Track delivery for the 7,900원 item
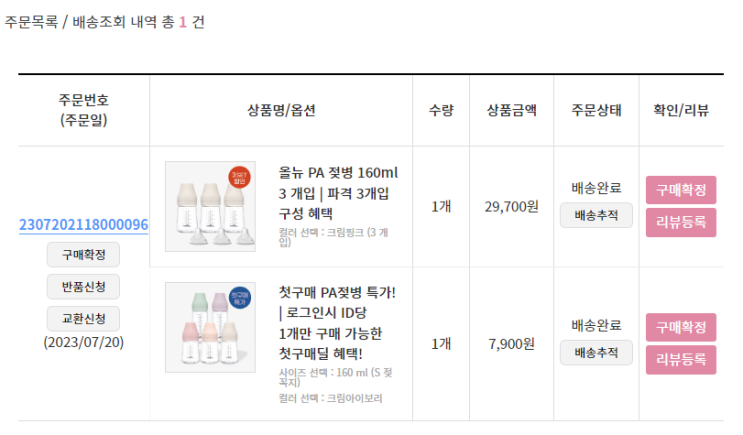 click(596, 353)
